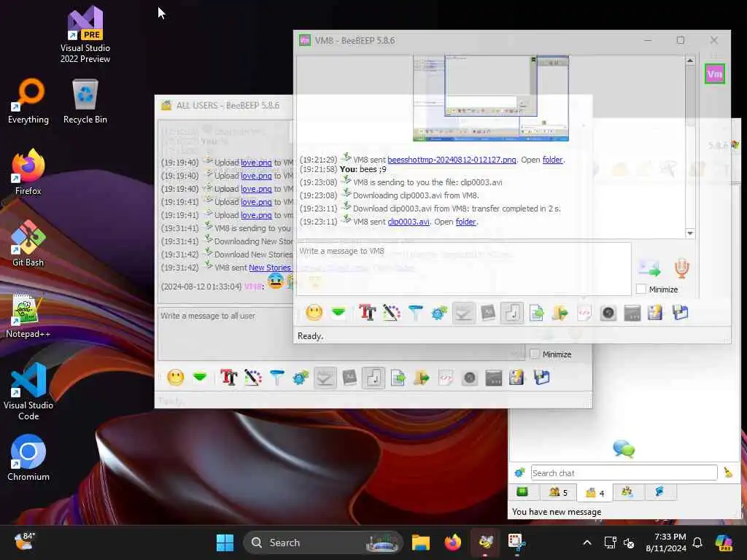
Task: Click lightning notepad icon in VM8 toolbar
Action: click(x=655, y=313)
